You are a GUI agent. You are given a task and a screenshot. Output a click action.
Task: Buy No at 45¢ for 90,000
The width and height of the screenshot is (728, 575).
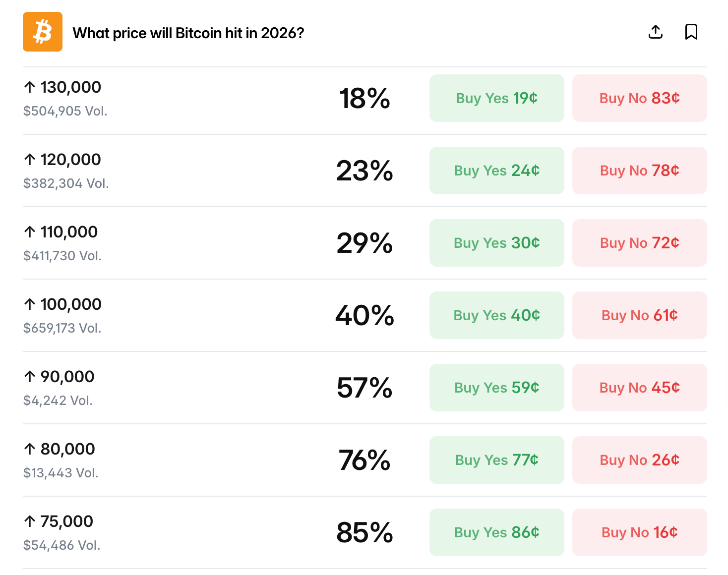[x=639, y=388]
